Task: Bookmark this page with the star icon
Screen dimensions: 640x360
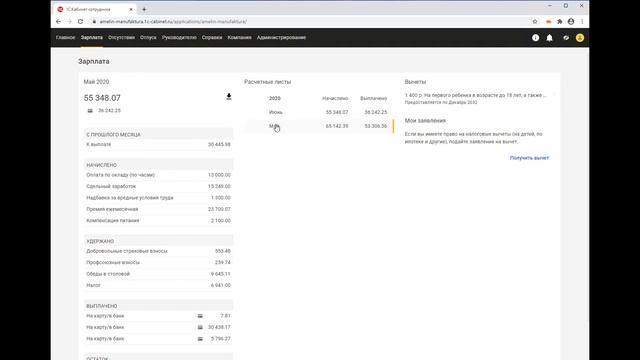Action: point(535,22)
